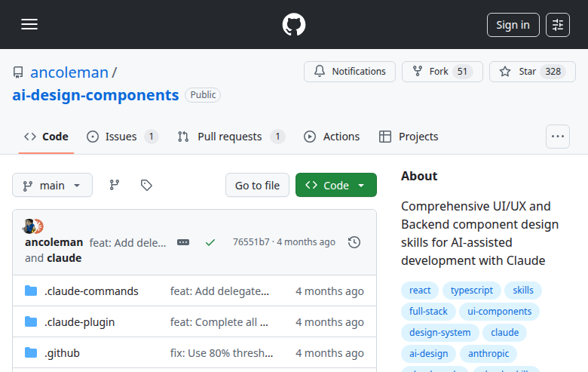Click folder icon for .claude-commands row

(x=31, y=291)
